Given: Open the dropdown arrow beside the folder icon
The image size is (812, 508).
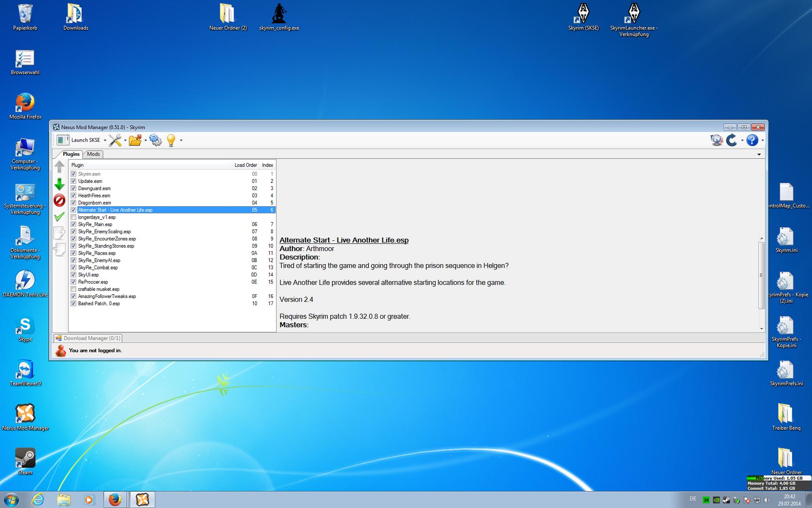Looking at the screenshot, I should (145, 141).
